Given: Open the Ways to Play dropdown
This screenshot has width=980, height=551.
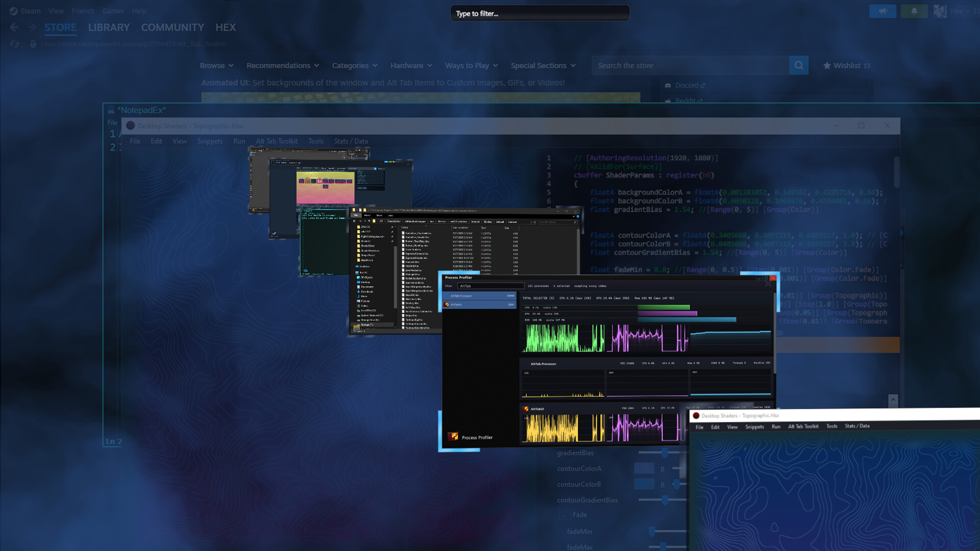Looking at the screenshot, I should point(472,65).
